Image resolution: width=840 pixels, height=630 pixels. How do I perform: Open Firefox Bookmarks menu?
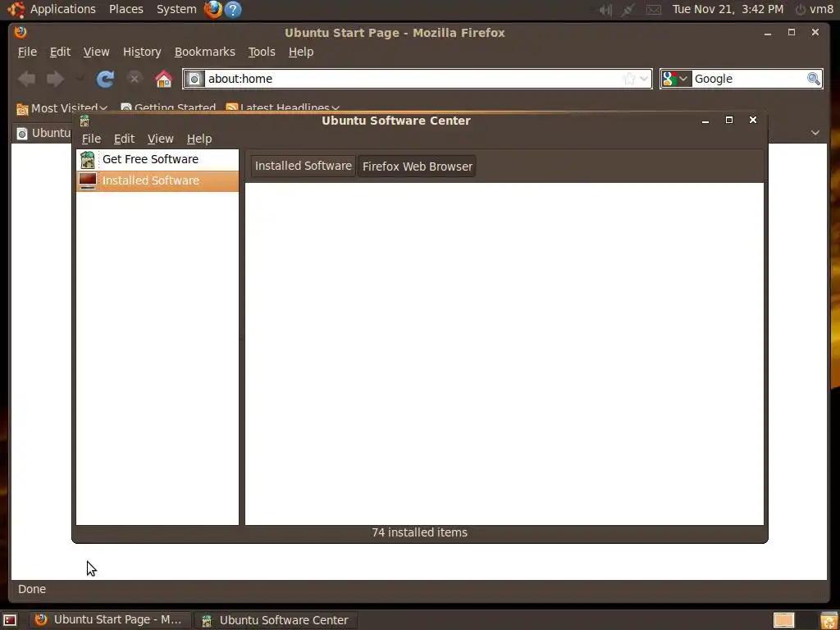coord(204,52)
